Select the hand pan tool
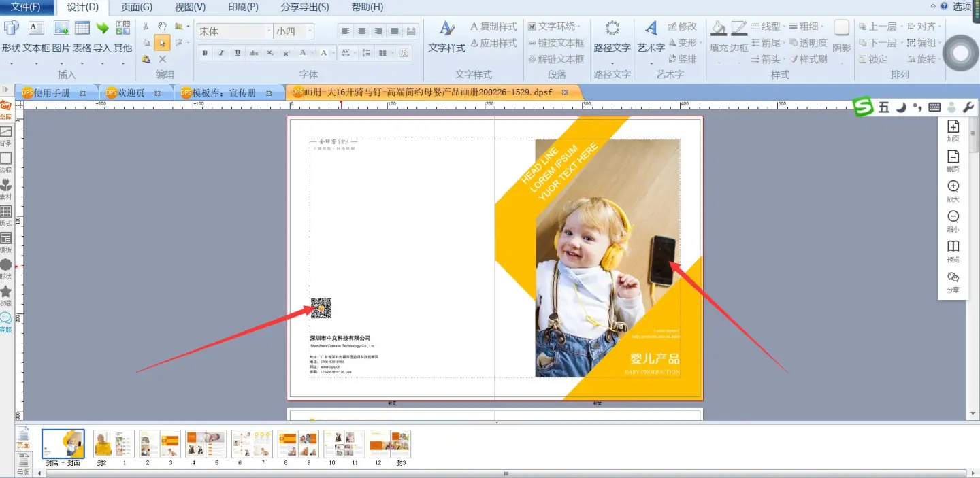This screenshot has width=980, height=478. tap(163, 27)
